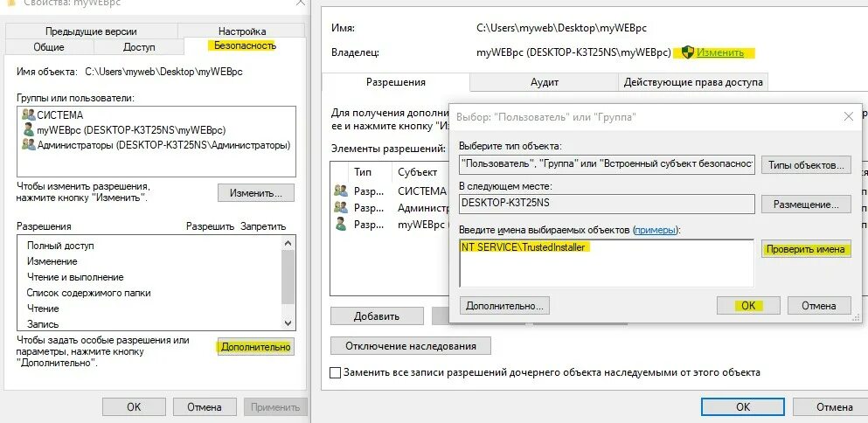The image size is (868, 423).
Task: Open the Аудит tab
Action: coord(545,82)
